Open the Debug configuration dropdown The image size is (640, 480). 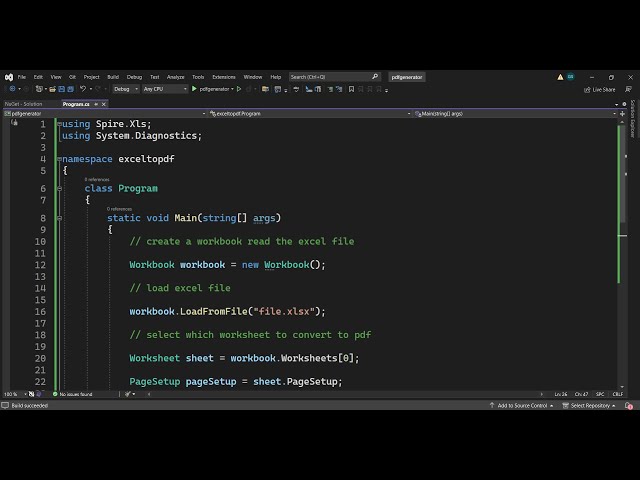click(125, 89)
